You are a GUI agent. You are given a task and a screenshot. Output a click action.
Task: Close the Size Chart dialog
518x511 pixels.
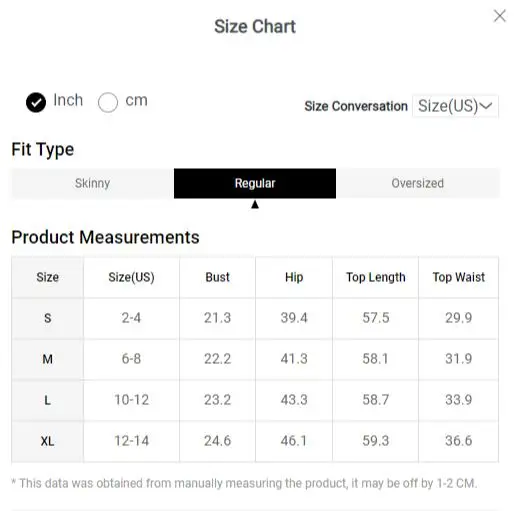tap(500, 16)
